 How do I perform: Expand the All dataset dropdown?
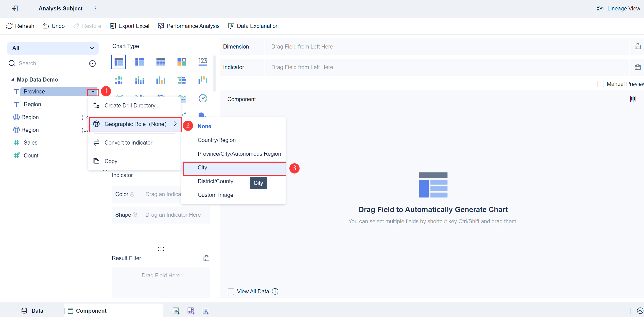[53, 48]
